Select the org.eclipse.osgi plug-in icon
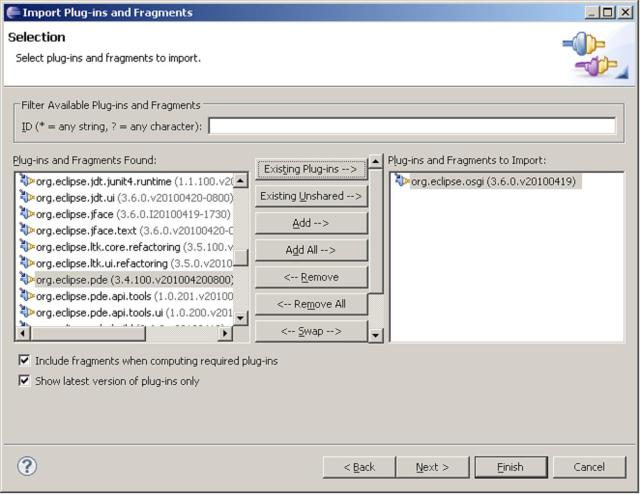The height and width of the screenshot is (494, 640). [x=402, y=181]
